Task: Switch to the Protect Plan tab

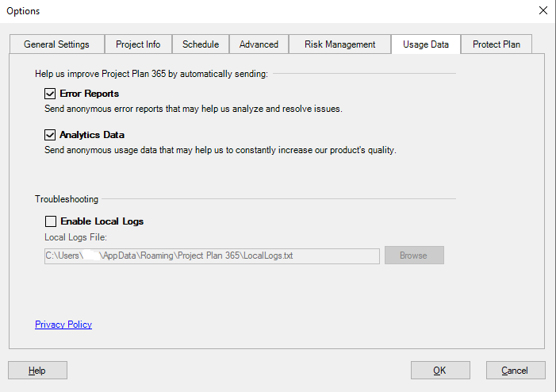Action: [x=497, y=44]
